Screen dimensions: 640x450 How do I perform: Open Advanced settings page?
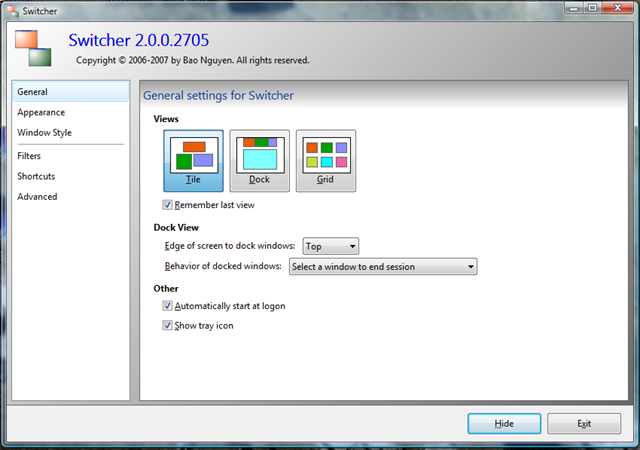tap(37, 197)
